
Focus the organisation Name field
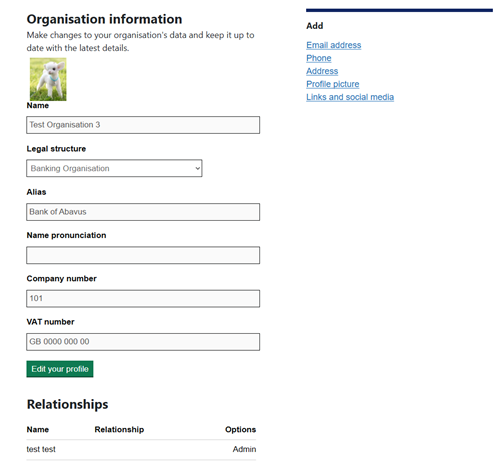pos(143,125)
